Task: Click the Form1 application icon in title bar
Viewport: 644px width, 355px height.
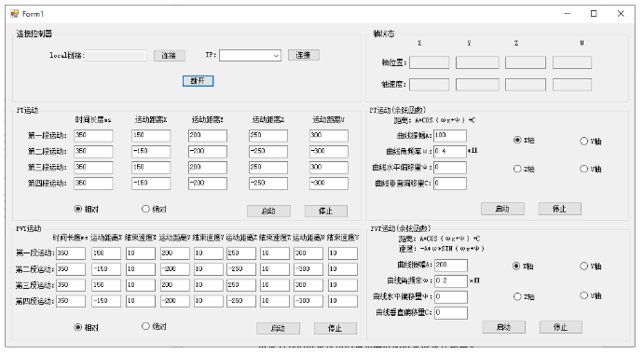Action: tap(15, 14)
